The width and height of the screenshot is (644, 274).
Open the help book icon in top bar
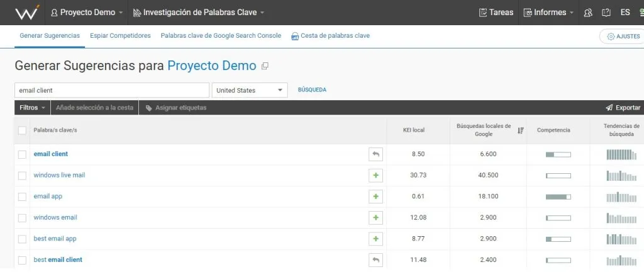point(606,13)
